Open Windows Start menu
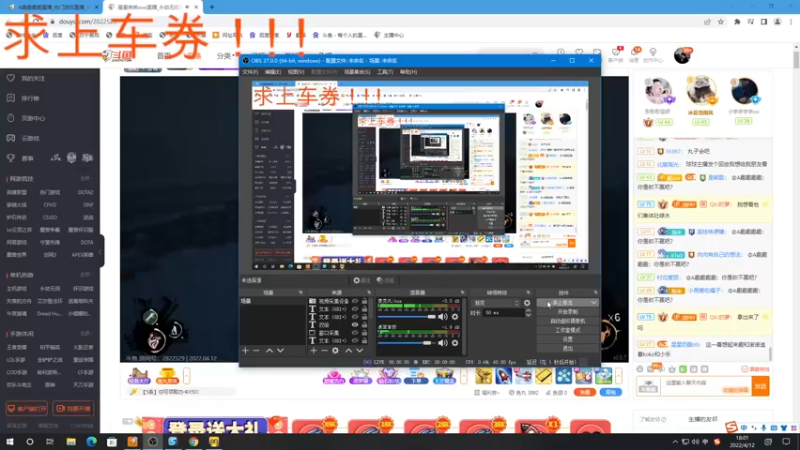 (x=10, y=441)
